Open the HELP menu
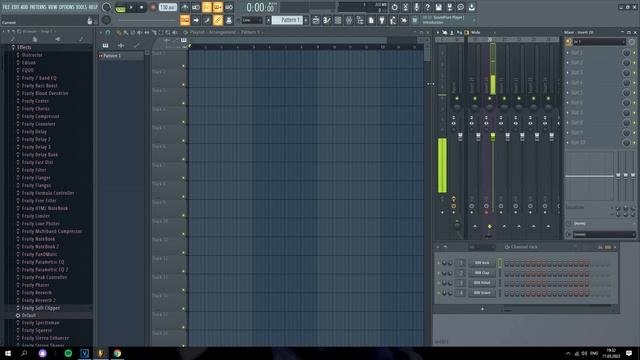The width and height of the screenshot is (640, 360). click(93, 7)
